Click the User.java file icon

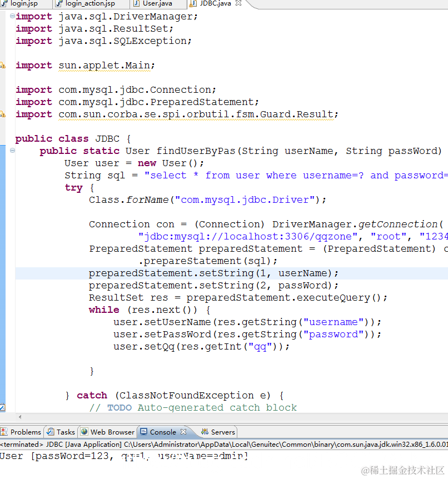[137, 3]
